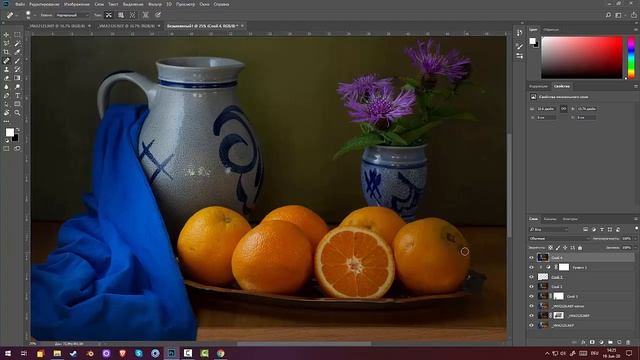The image size is (640, 360).
Task: Select the Type tool
Action: 17,96
